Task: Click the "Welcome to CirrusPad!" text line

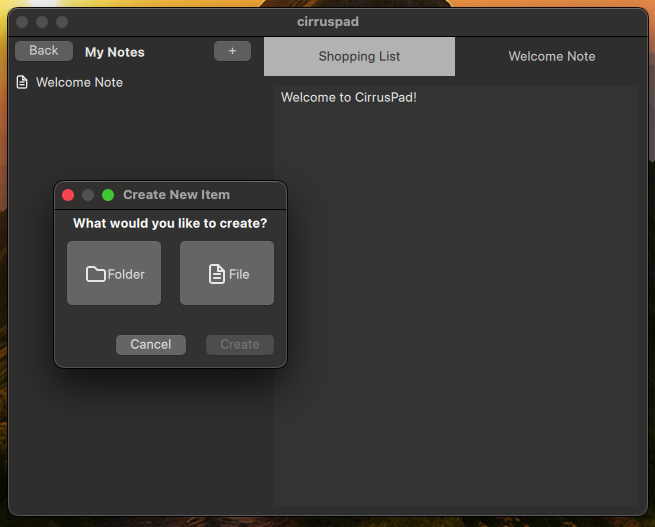Action: pos(349,97)
